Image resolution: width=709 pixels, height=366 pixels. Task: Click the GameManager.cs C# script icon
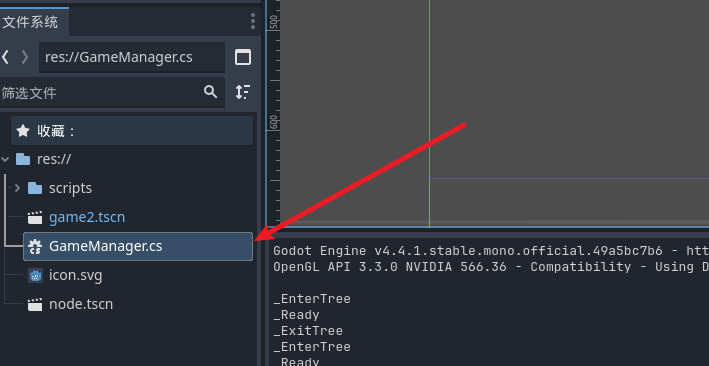35,247
